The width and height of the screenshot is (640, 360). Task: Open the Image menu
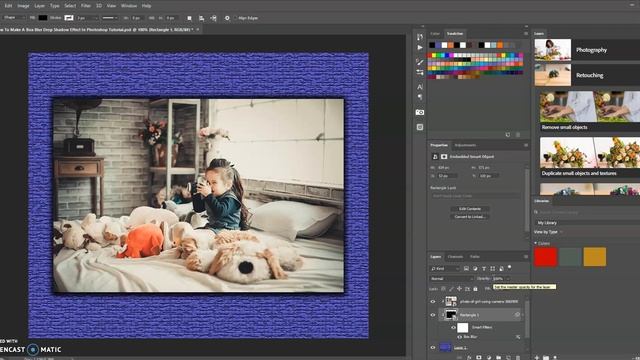point(23,6)
